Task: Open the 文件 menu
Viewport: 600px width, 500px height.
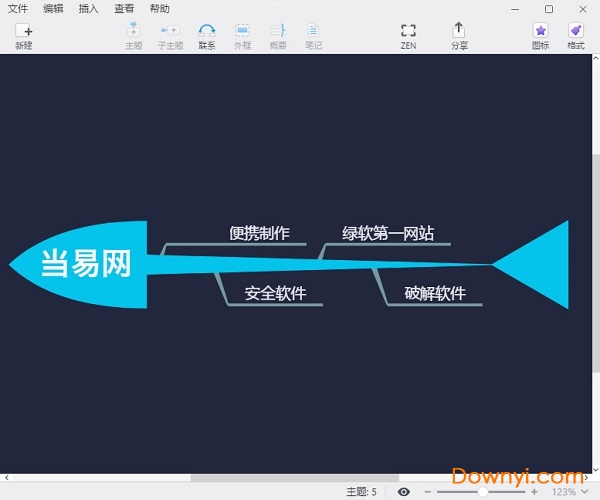Action: point(18,8)
